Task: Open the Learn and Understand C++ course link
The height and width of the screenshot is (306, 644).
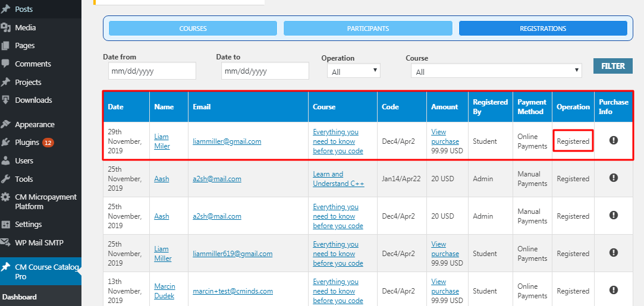Action: [x=338, y=179]
